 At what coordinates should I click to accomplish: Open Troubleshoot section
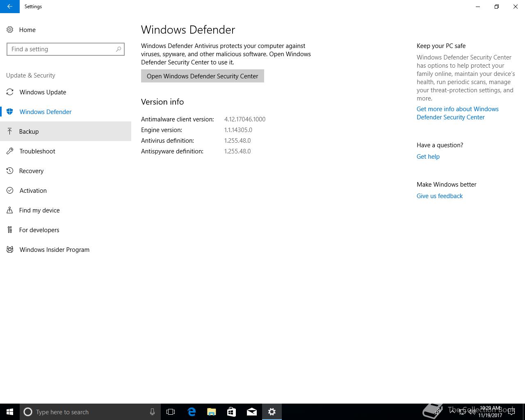tap(66, 151)
